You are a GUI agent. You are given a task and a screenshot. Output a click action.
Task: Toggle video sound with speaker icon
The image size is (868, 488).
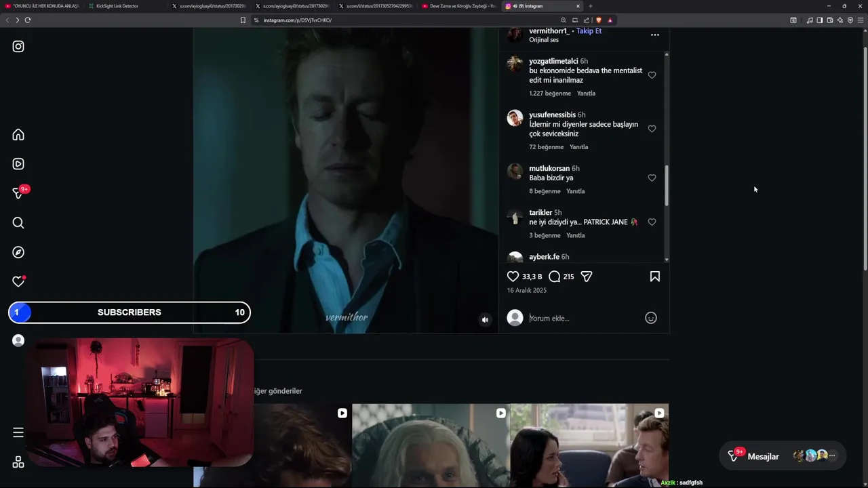coord(485,320)
